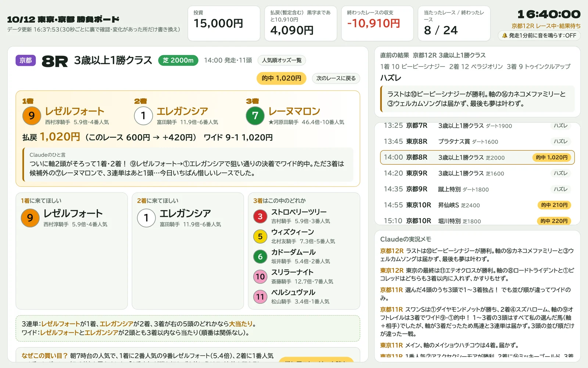Viewport: 588px width, 368px height.
Task: Click the 的中 220円 badge on 京都10R
Action: (554, 221)
